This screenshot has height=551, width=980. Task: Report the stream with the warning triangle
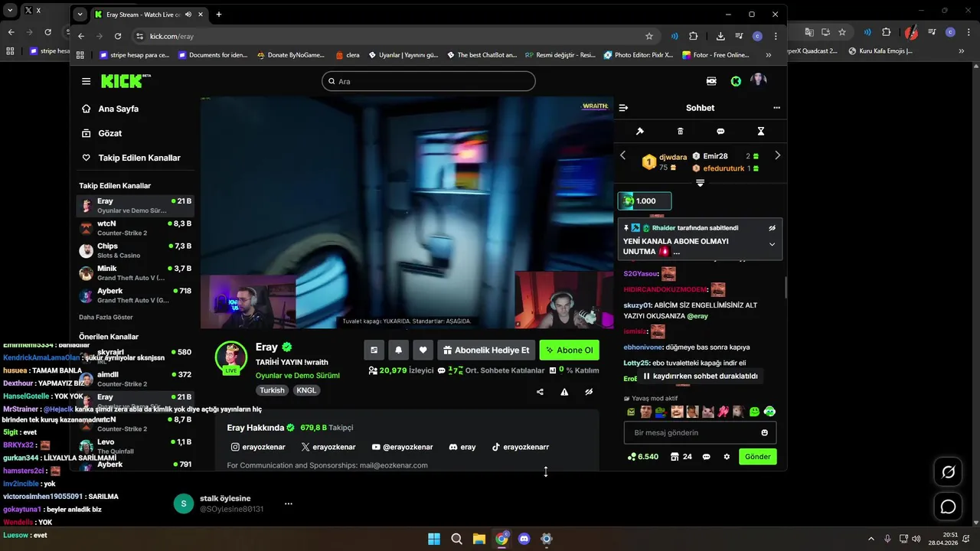click(564, 392)
